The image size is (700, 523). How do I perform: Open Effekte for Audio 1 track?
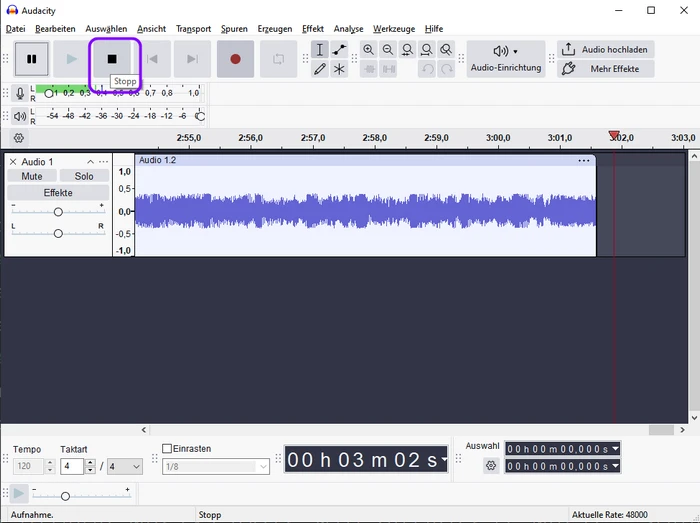pos(58,193)
